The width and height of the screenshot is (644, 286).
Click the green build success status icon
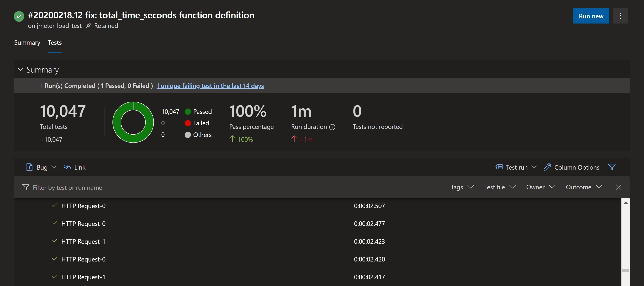pyautogui.click(x=19, y=16)
